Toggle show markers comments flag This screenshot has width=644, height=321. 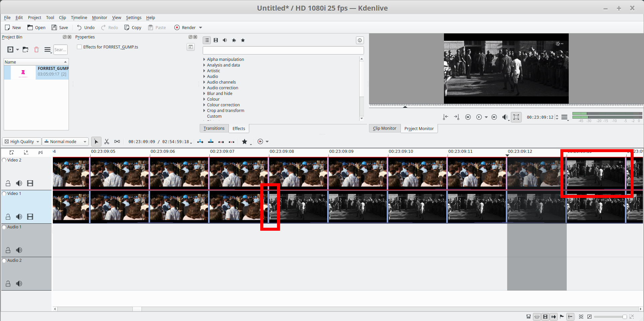(562, 317)
